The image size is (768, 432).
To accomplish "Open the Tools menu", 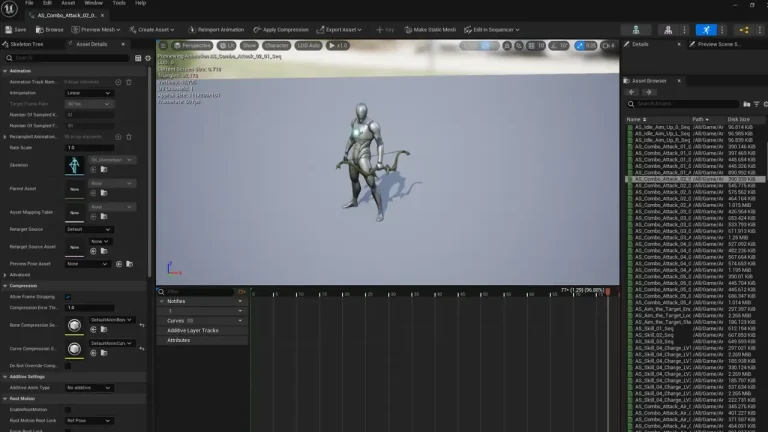I will click(x=119, y=3).
